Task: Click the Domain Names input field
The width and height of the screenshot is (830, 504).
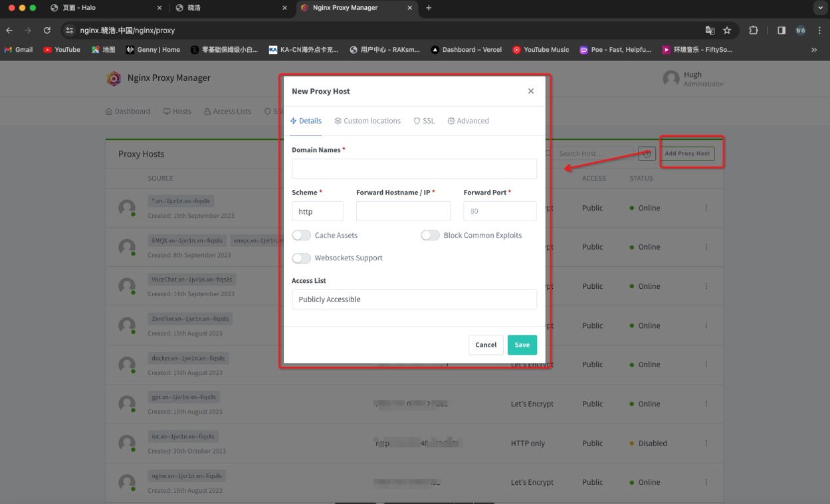Action: click(414, 169)
